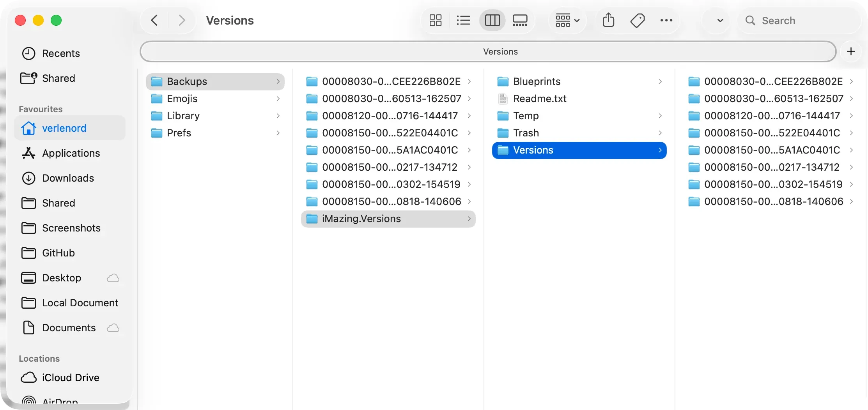Select 00008150-00...0217-134712 in last column
The image size is (868, 410).
pos(771,167)
